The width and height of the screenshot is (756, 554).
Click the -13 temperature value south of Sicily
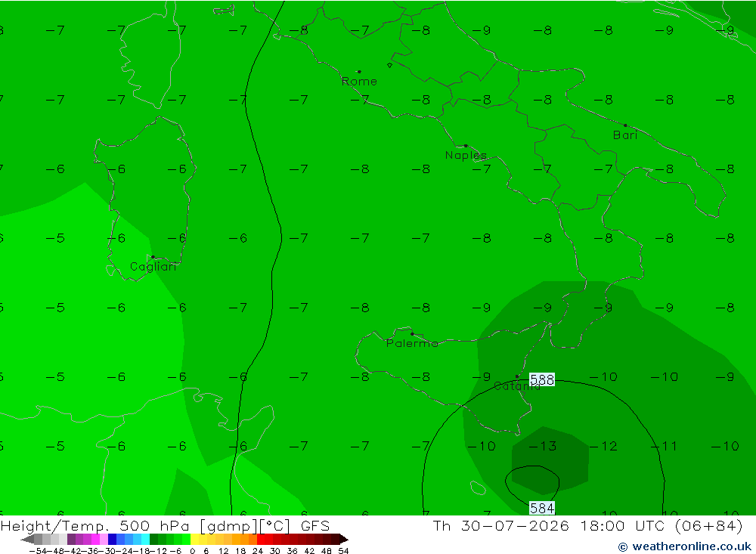[x=543, y=446]
